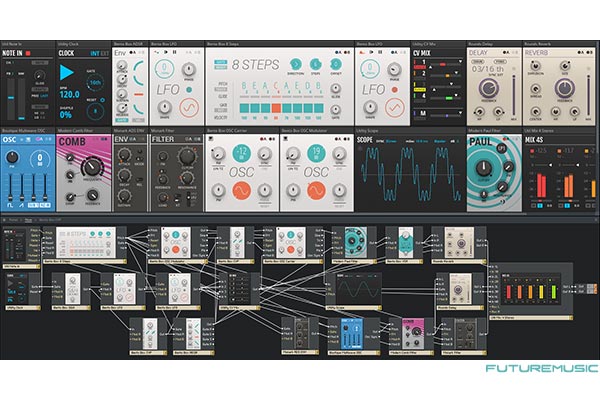This screenshot has width=600, height=400.
Task: Click the DELAY Mix vertical slider
Action: pyautogui.click(x=514, y=96)
